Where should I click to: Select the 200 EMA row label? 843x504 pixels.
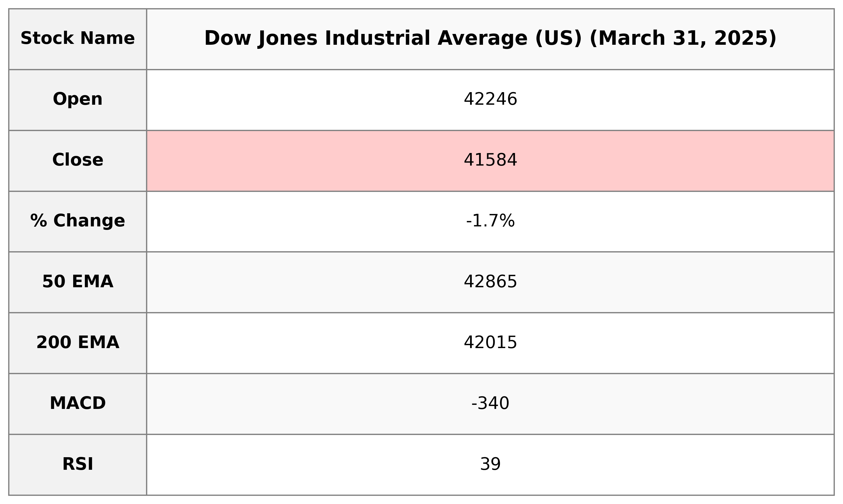[x=78, y=343]
